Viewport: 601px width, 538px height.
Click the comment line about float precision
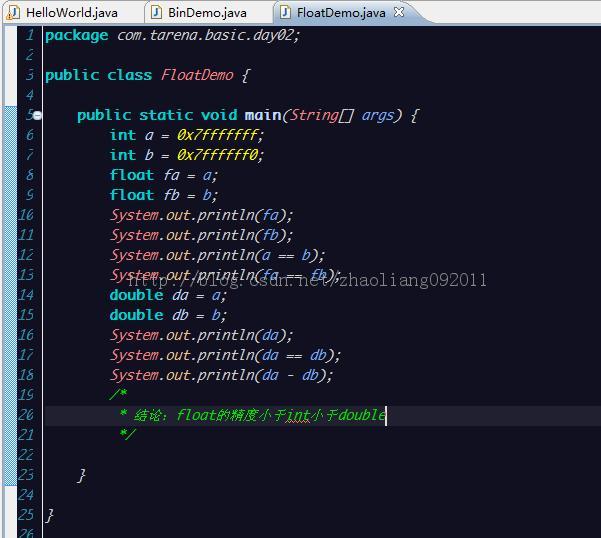pyautogui.click(x=252, y=415)
